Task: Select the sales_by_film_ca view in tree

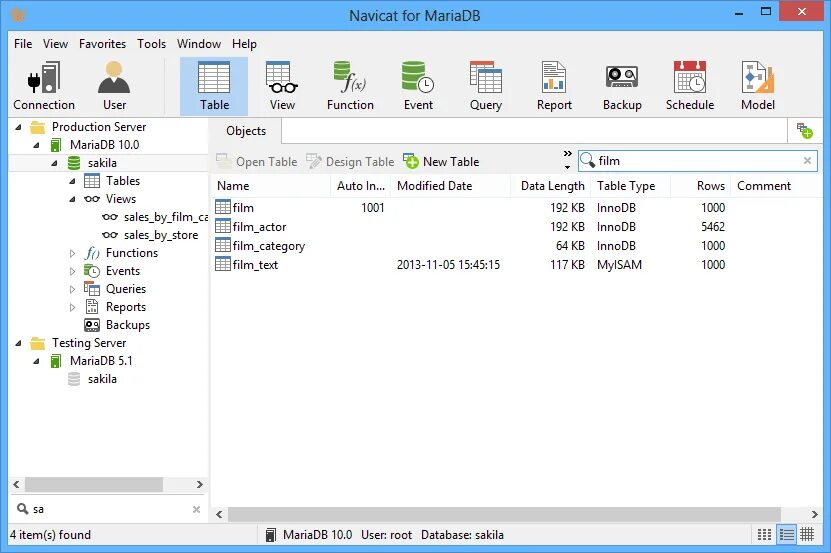Action: [165, 217]
